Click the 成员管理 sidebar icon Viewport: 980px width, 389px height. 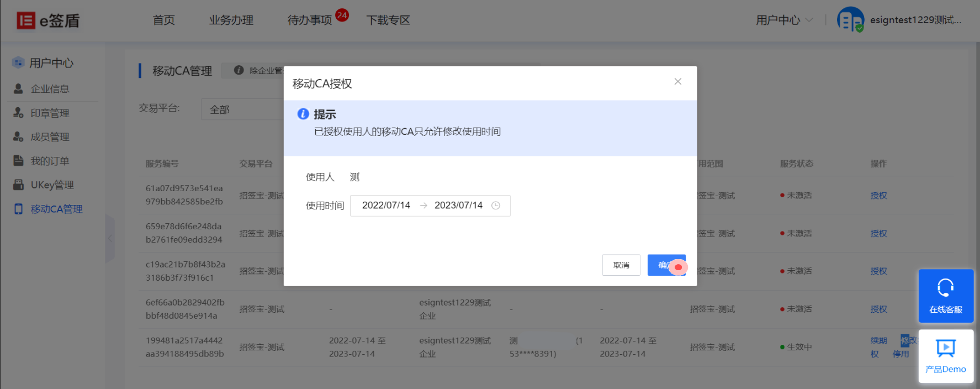point(18,136)
